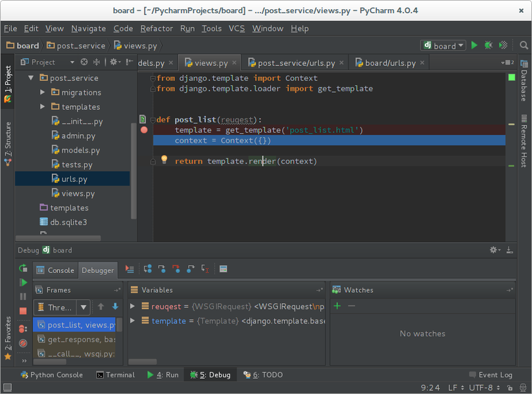Screen dimensions: 532x394
Task: Open the VCS menu
Action: pos(237,28)
